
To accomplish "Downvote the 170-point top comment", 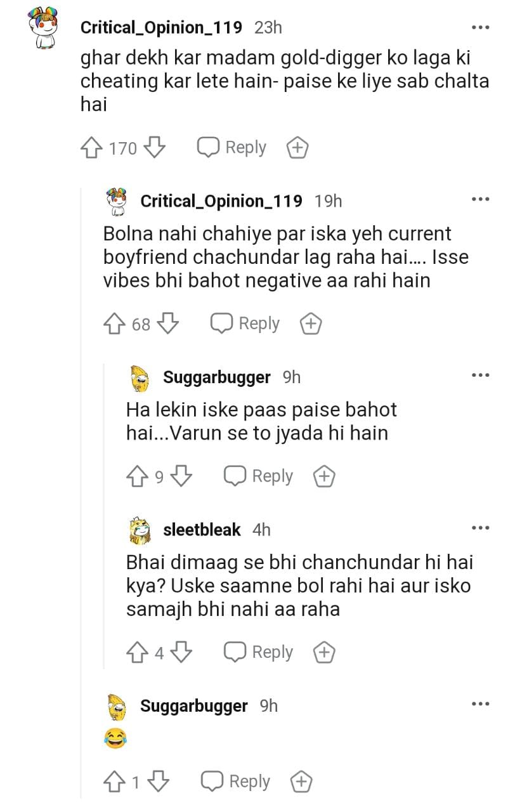I will pos(154,148).
